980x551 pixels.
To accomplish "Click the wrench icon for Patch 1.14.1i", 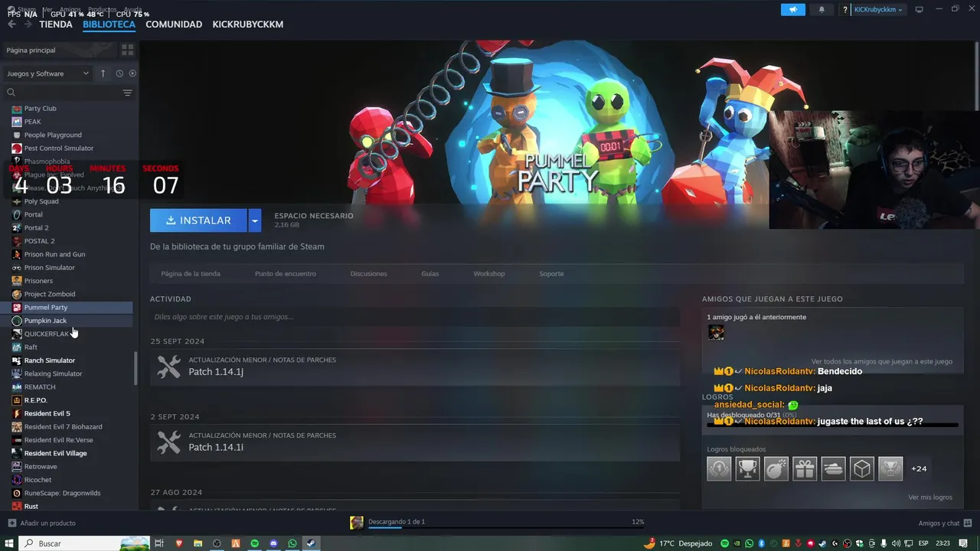I will [168, 442].
